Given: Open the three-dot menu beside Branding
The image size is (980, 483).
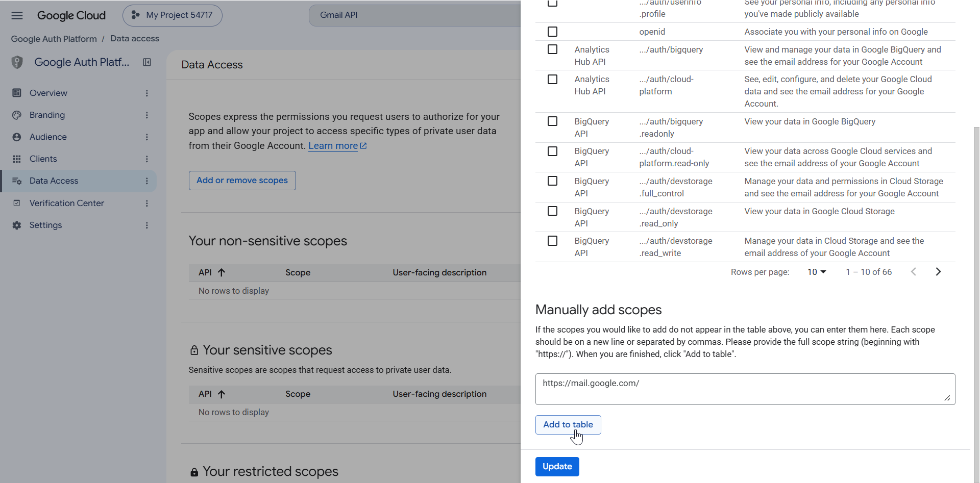Looking at the screenshot, I should pos(147,115).
